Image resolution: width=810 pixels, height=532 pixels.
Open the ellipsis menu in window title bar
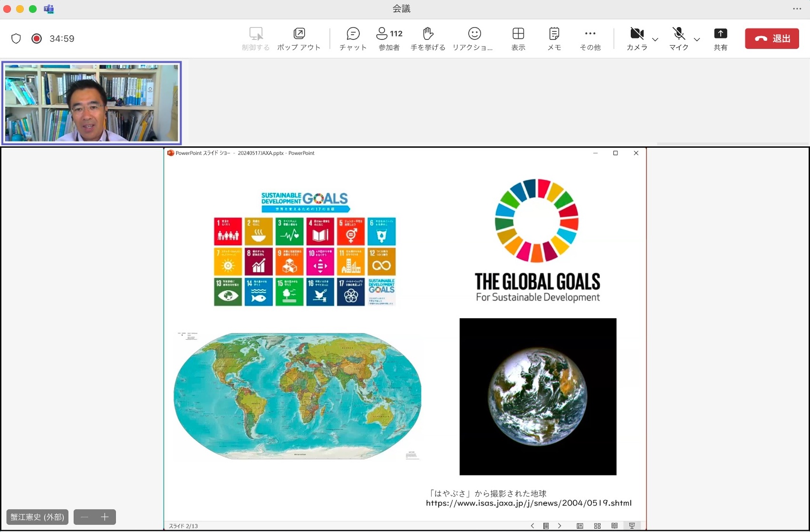point(797,9)
